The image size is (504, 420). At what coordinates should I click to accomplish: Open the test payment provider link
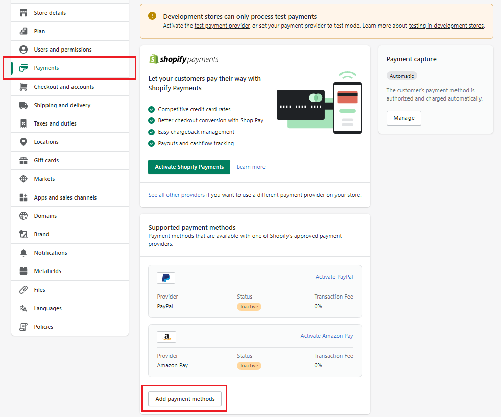(222, 26)
